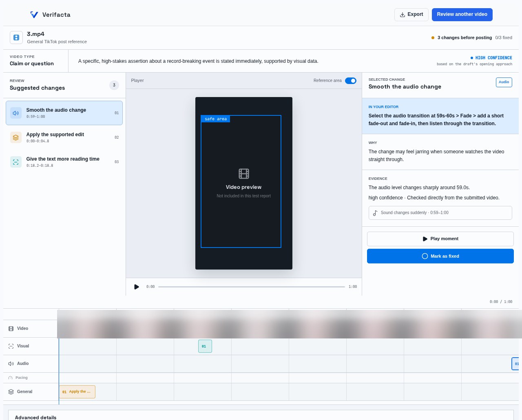
Task: Click the video thumbnail strip in the timeline
Action: coord(290,324)
